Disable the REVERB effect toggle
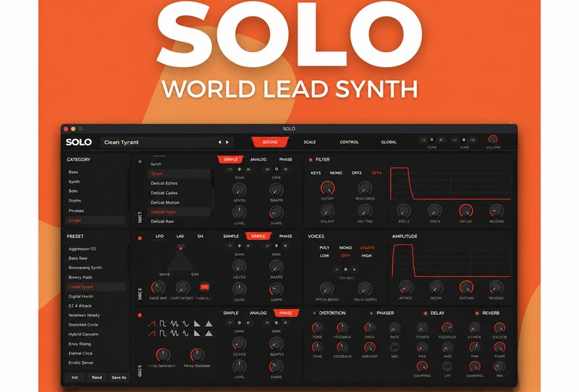This screenshot has width=579, height=392. pos(477,313)
